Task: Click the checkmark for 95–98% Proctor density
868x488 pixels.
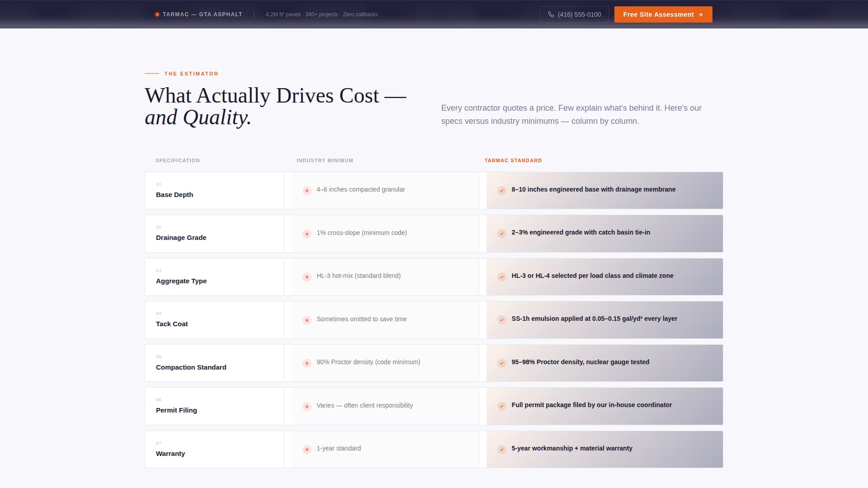Action: [x=501, y=363]
